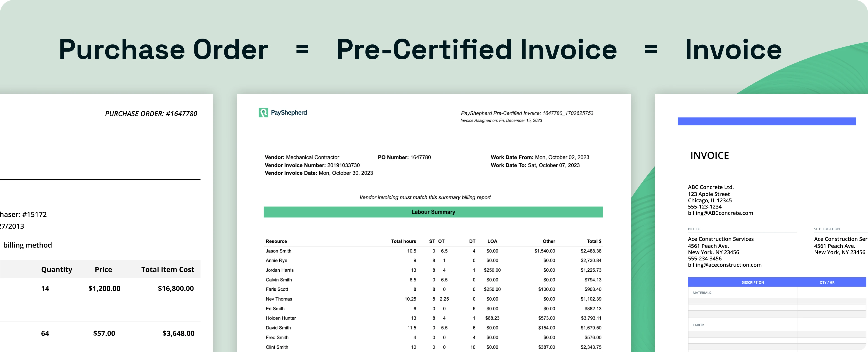Image resolution: width=868 pixels, height=352 pixels.
Task: Click the Invoice heading at right
Action: pos(733,50)
